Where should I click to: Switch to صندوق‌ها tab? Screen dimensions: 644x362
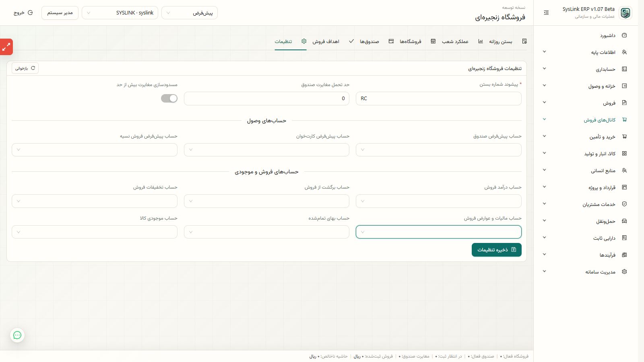click(x=376, y=41)
